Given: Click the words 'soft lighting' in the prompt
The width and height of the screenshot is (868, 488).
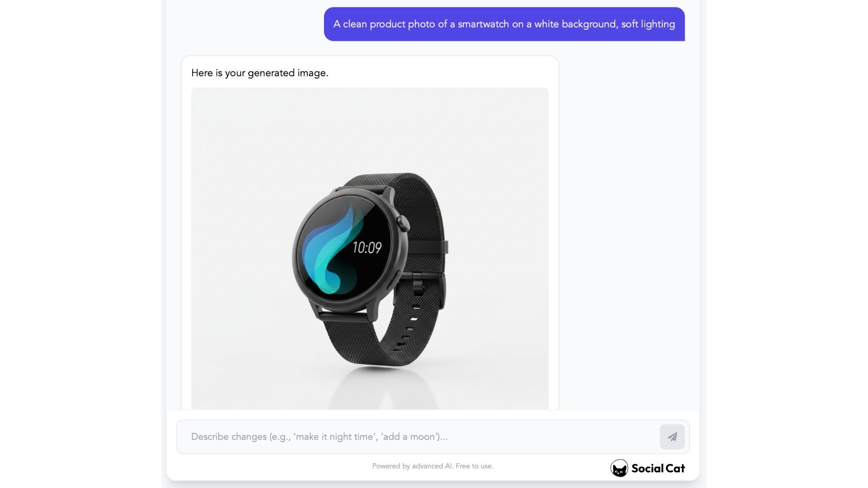Looking at the screenshot, I should point(648,24).
